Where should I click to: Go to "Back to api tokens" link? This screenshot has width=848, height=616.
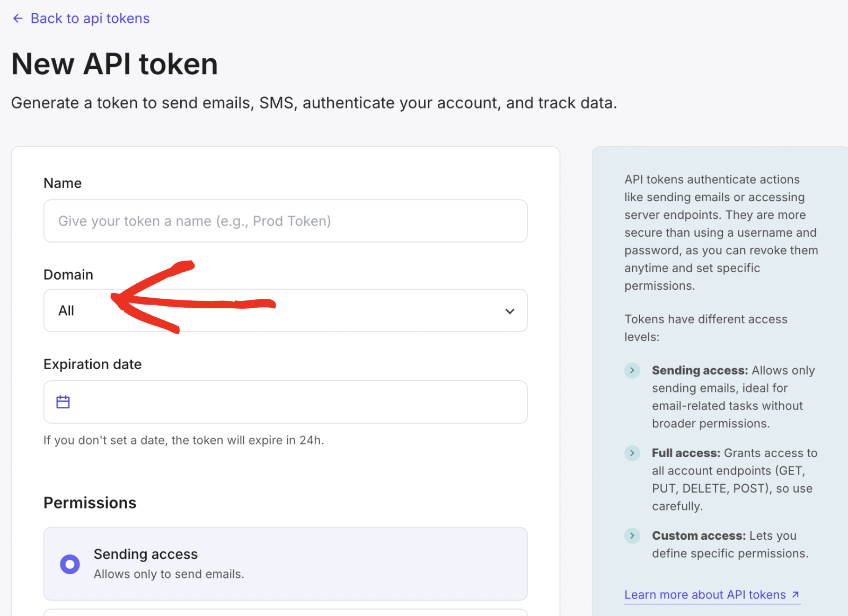tap(90, 19)
